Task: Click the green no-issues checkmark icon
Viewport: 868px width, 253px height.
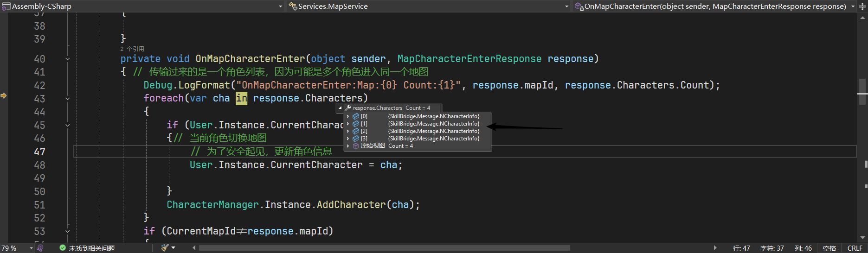Action: point(63,248)
